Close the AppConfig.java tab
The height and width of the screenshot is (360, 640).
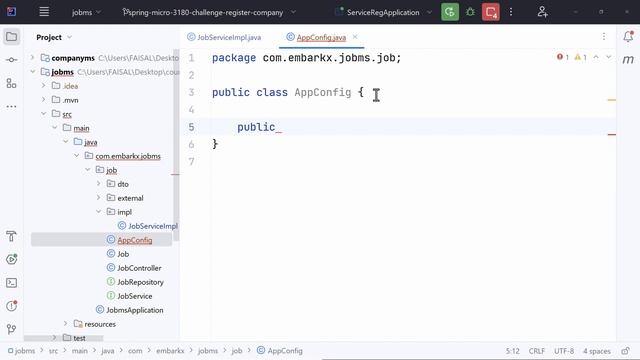click(x=355, y=37)
